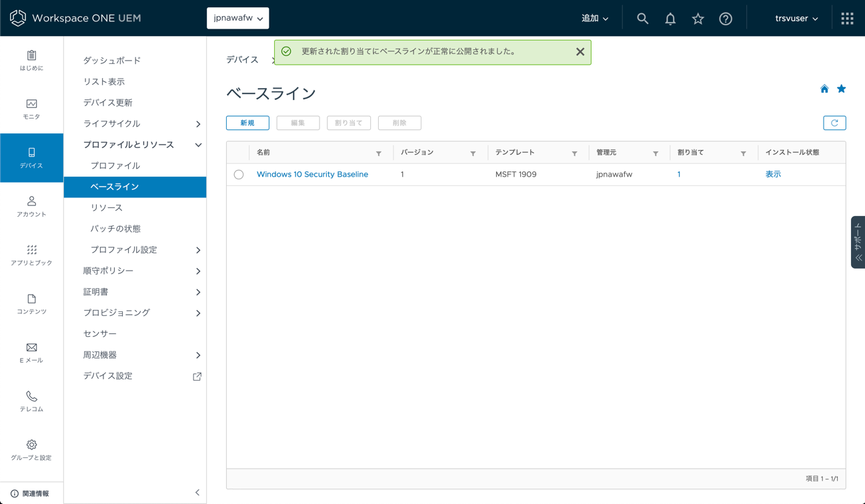This screenshot has height=504, width=865.
Task: Expand the ライフサイクル submenu
Action: coord(198,124)
